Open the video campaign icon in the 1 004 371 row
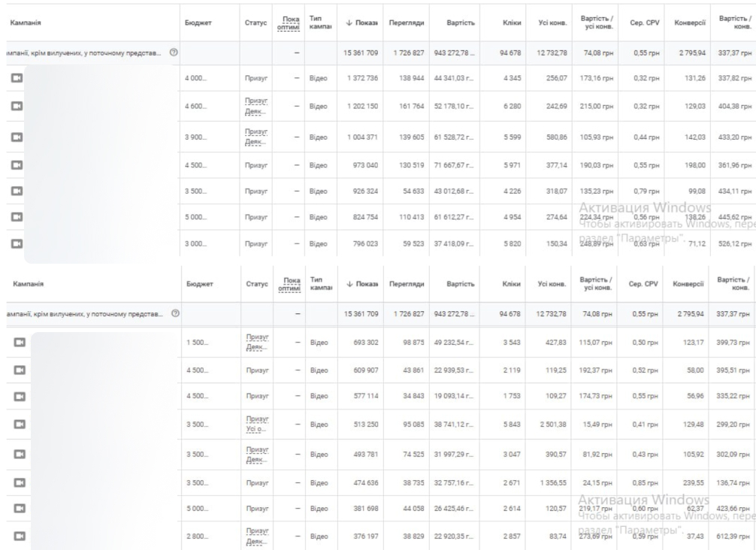756x550 pixels. (17, 137)
